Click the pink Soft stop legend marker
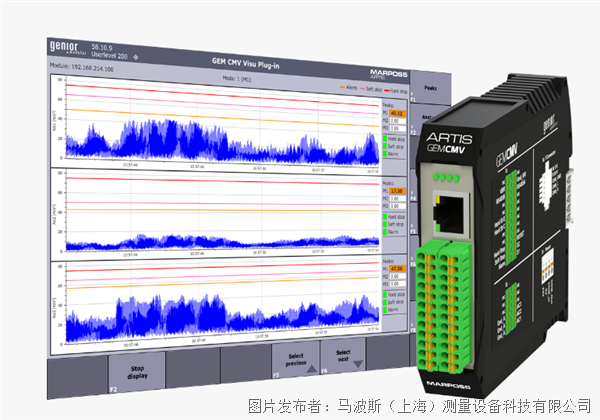The height and width of the screenshot is (420, 600). 364,89
